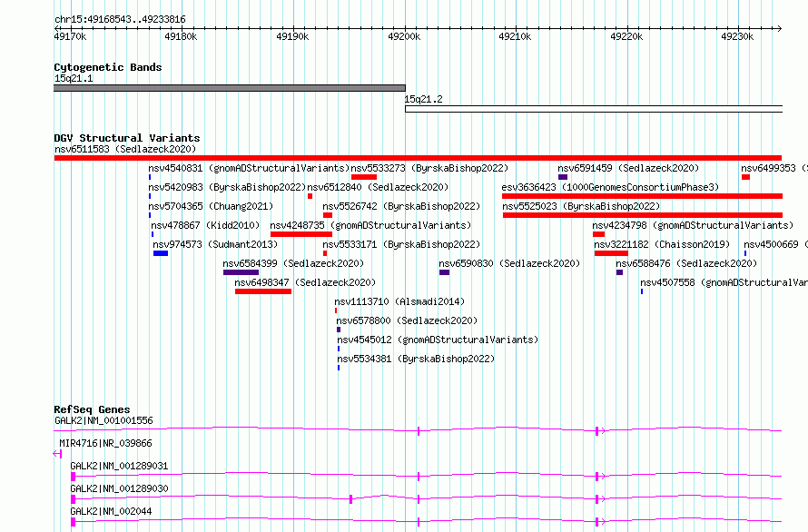Open variant nsv4248735 (gnomADStructuralVariants)
Screen dimensions: 808x532
coord(370,225)
